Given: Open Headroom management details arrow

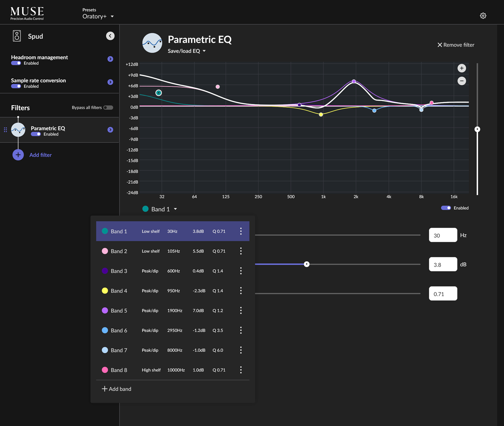Looking at the screenshot, I should [110, 59].
